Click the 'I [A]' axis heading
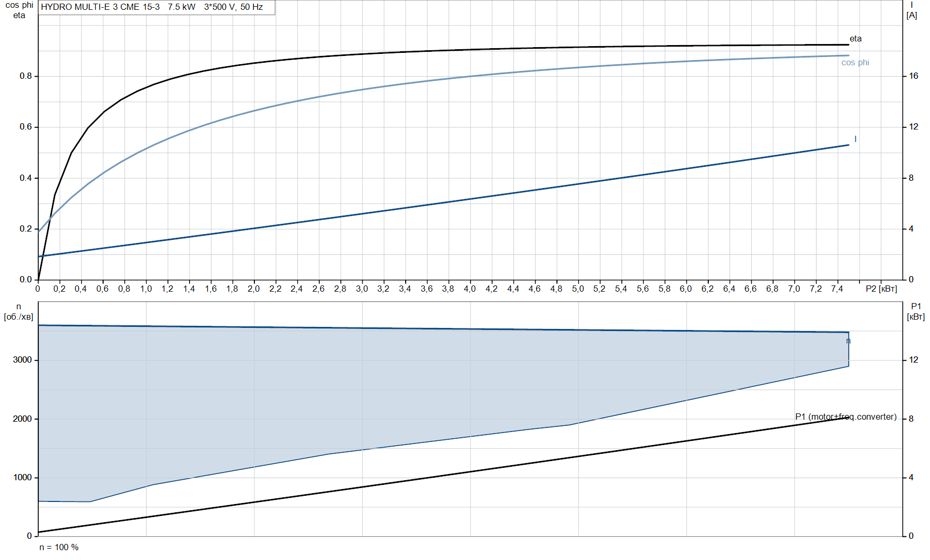 pyautogui.click(x=911, y=10)
